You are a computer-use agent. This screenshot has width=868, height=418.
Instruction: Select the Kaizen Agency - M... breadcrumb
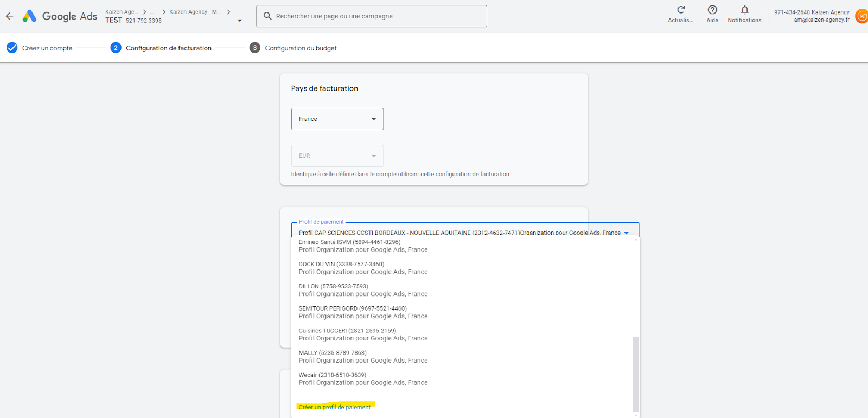(x=195, y=12)
